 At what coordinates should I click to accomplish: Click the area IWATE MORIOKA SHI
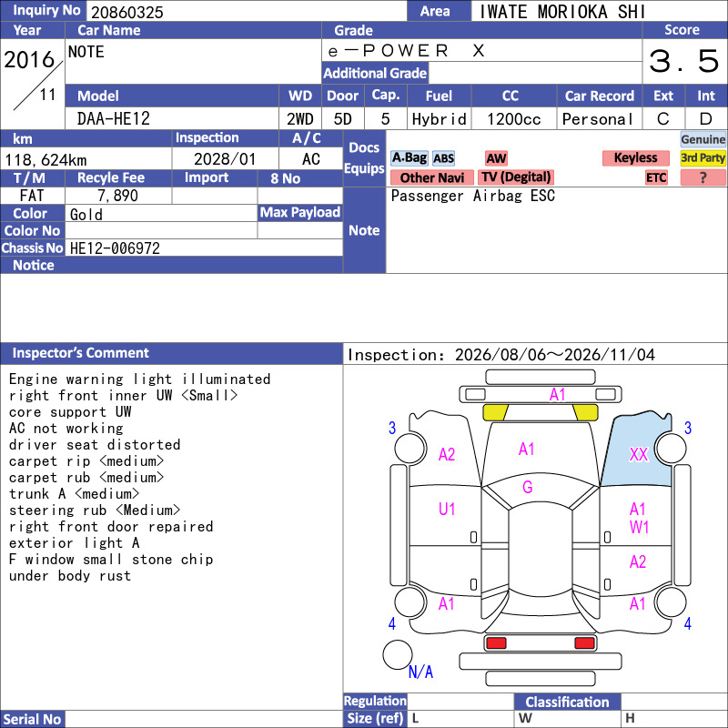tap(561, 12)
